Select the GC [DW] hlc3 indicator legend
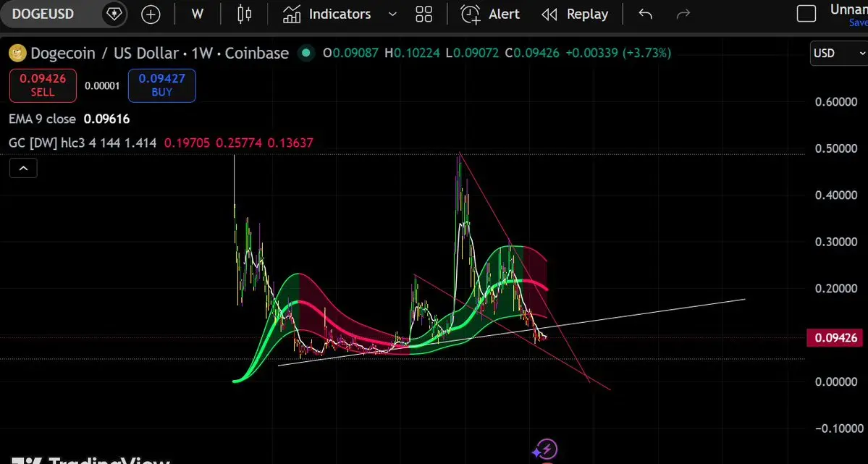Image resolution: width=868 pixels, height=464 pixels. pyautogui.click(x=83, y=143)
